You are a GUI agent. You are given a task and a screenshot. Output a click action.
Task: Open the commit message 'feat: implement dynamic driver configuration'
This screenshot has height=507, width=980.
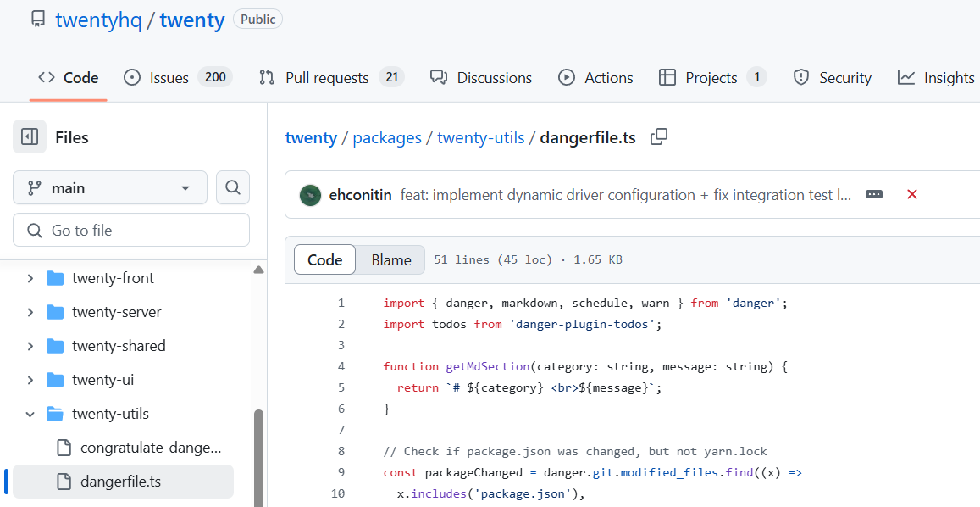(626, 195)
